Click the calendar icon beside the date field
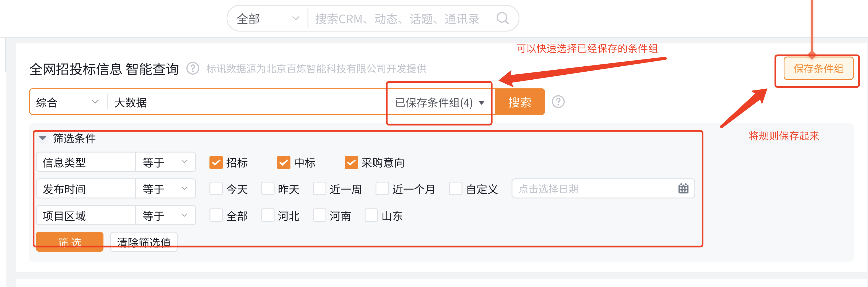Image resolution: width=868 pixels, height=287 pixels. [x=683, y=189]
